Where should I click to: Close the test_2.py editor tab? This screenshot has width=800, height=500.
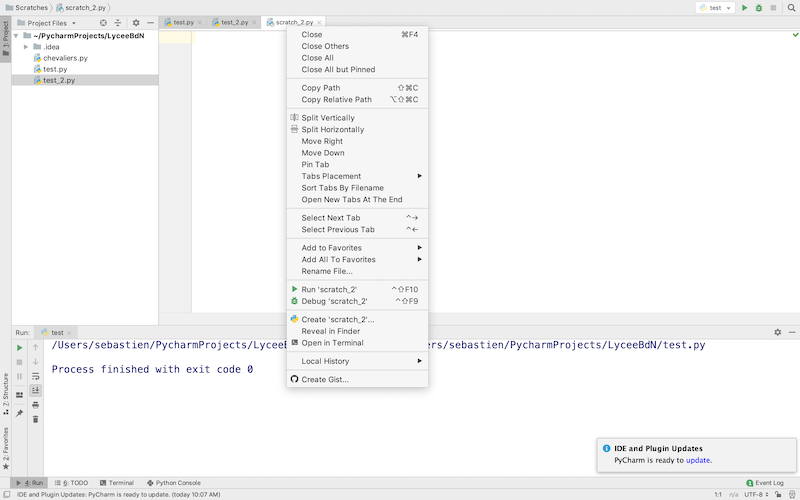pos(254,22)
